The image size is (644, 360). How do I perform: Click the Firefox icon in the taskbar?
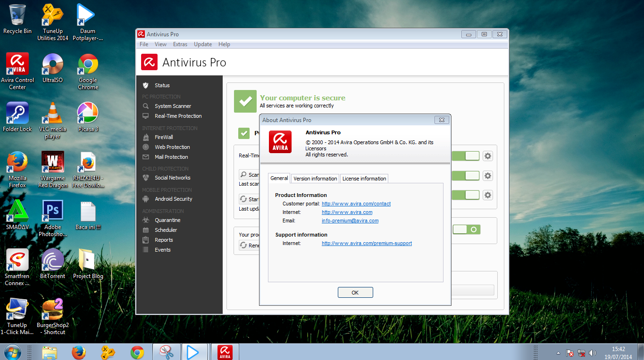tap(79, 352)
